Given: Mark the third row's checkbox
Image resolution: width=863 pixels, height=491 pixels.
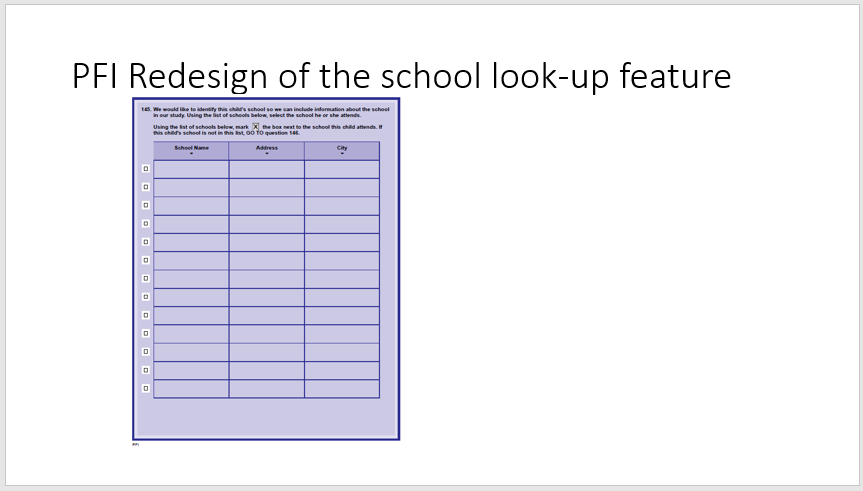Looking at the screenshot, I should click(x=145, y=205).
